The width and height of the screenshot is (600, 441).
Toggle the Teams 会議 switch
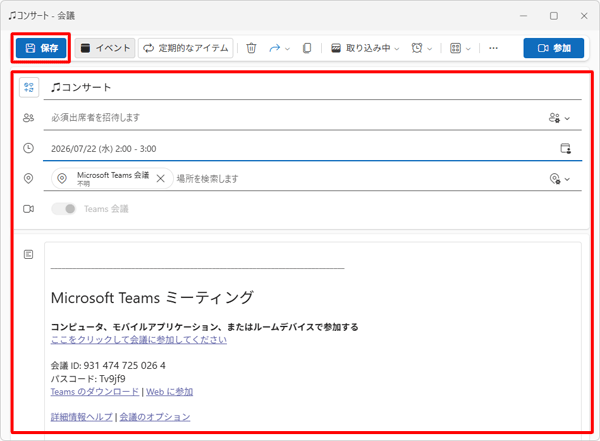64,209
